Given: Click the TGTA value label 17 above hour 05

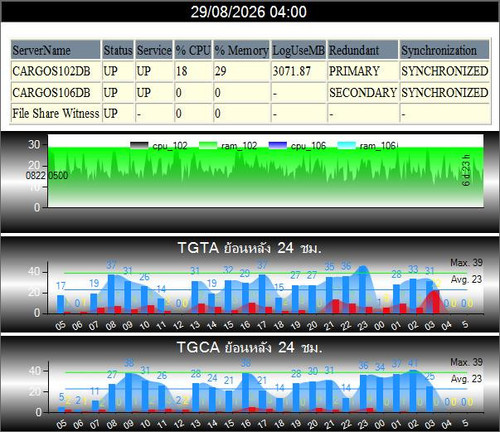Looking at the screenshot, I should tap(61, 286).
